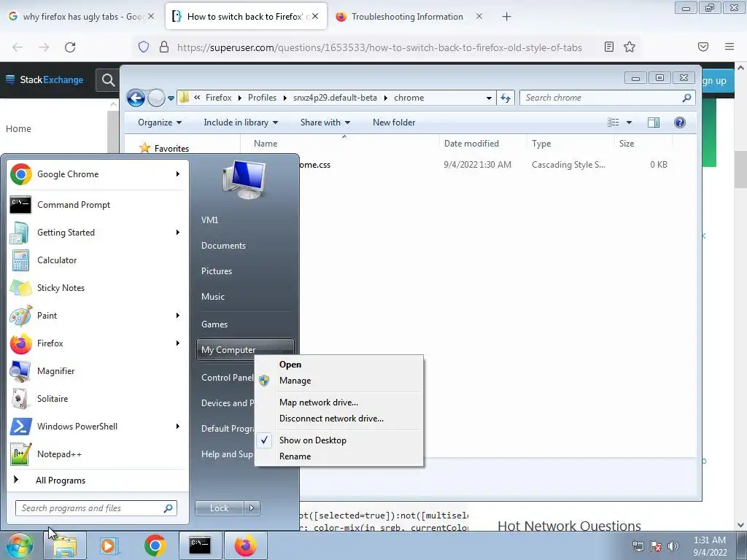The height and width of the screenshot is (560, 747).
Task: Click New folder in Explorer toolbar
Action: tap(394, 122)
